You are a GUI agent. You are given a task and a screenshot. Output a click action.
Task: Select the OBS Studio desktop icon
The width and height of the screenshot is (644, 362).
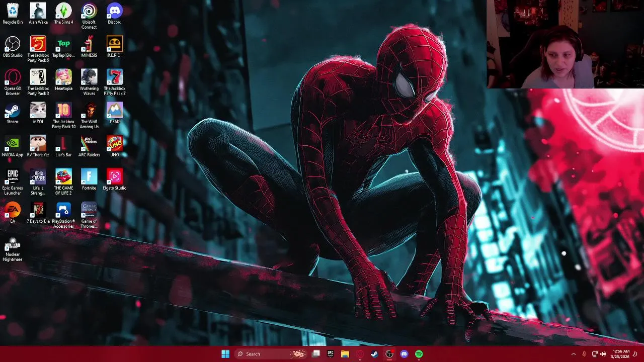(13, 47)
